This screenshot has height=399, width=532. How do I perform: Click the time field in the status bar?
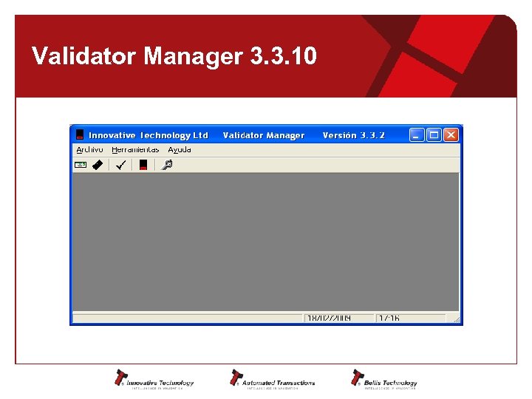411,318
